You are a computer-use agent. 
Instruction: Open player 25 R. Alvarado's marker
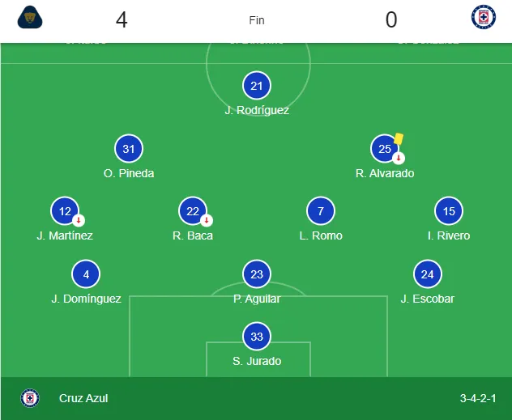click(x=385, y=149)
